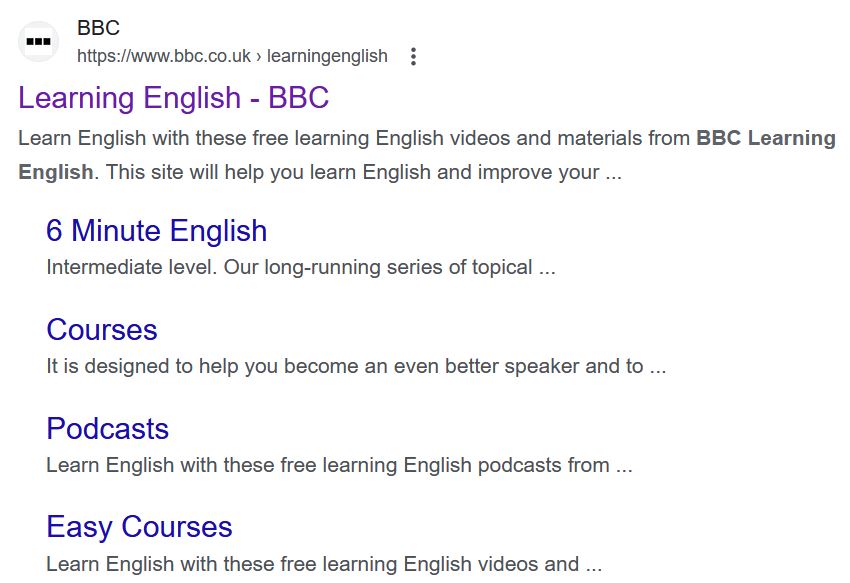The image size is (850, 583).
Task: Click the www.bbc.co.uk domain in URL
Action: tap(164, 56)
